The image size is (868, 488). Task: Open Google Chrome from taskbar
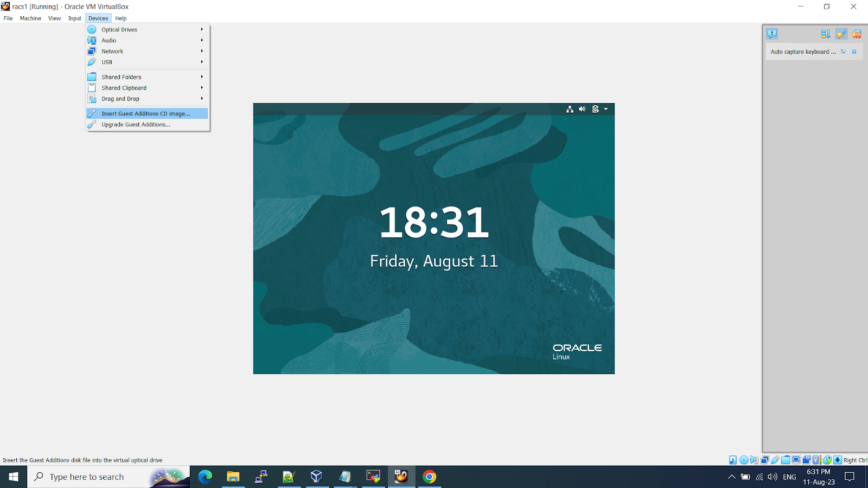tap(429, 477)
